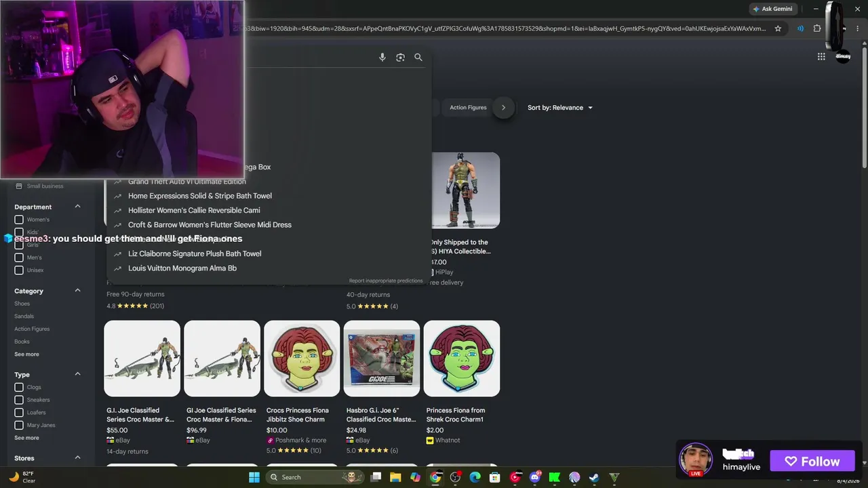The width and height of the screenshot is (868, 488).
Task: Open the Sort by: Relevance dropdown
Action: point(560,108)
